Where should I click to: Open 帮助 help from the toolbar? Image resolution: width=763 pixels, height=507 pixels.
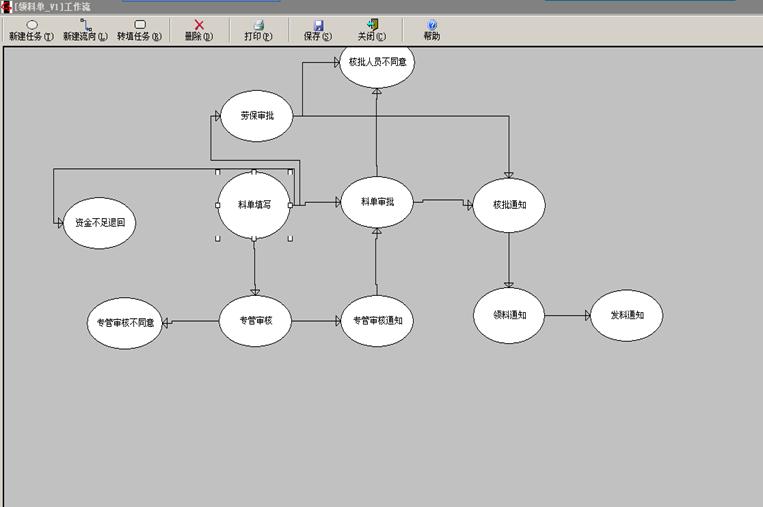tap(431, 25)
